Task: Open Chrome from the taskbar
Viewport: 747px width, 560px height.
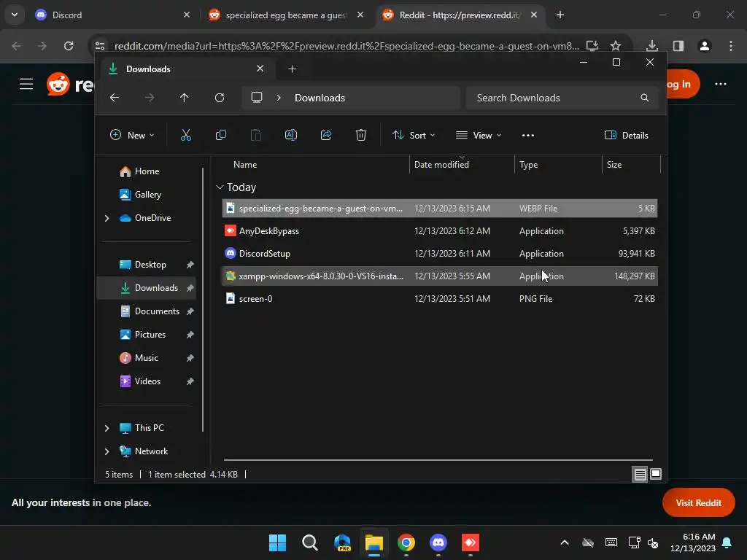Action: (406, 542)
